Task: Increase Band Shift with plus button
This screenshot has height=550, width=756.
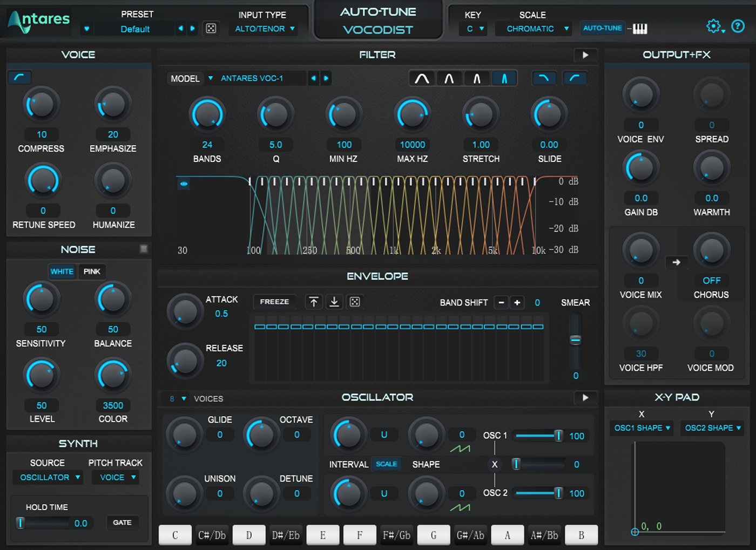Action: tap(517, 302)
